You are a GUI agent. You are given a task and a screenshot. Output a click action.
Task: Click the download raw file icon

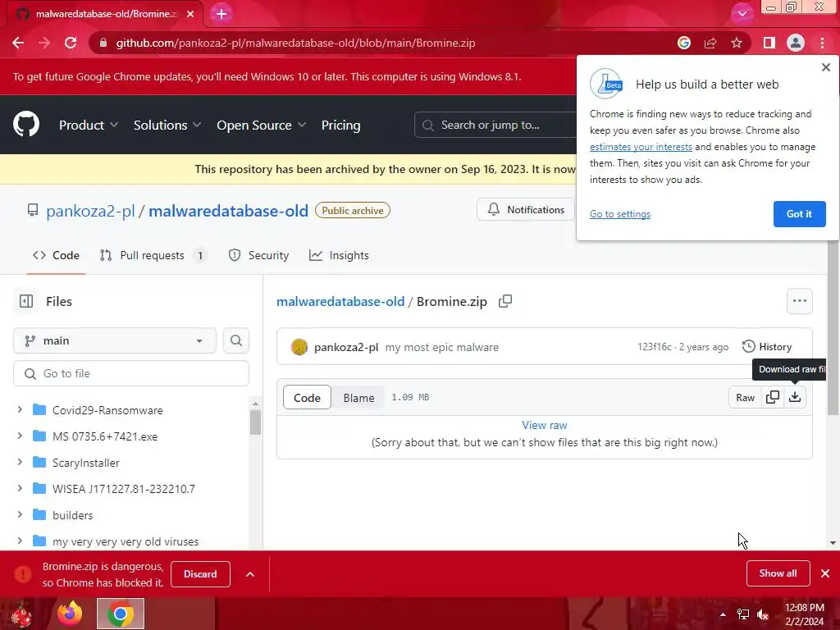pos(795,397)
